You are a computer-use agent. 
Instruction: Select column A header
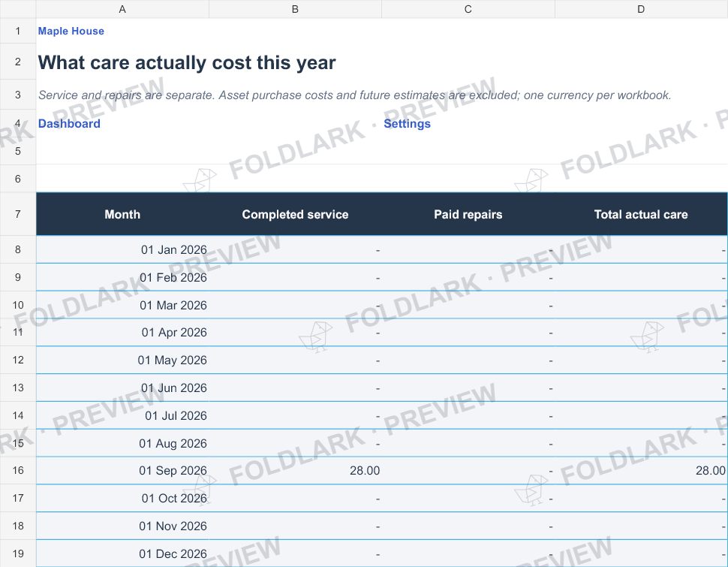(x=122, y=9)
